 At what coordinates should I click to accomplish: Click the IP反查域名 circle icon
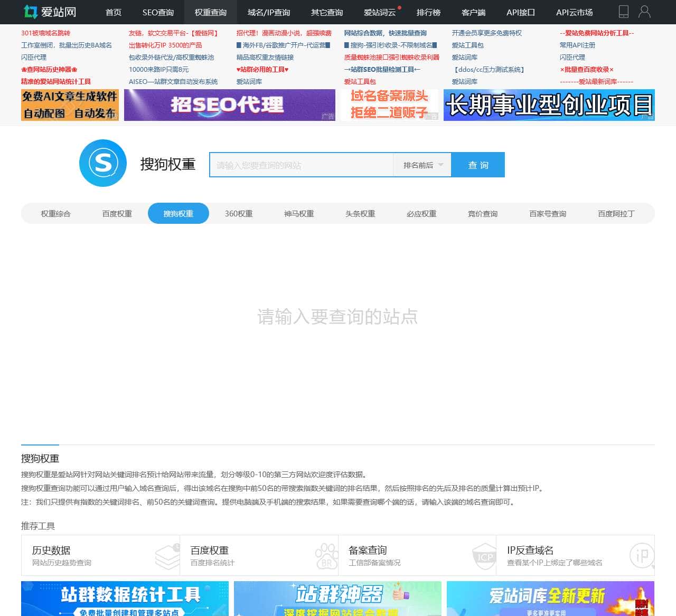coord(642,556)
